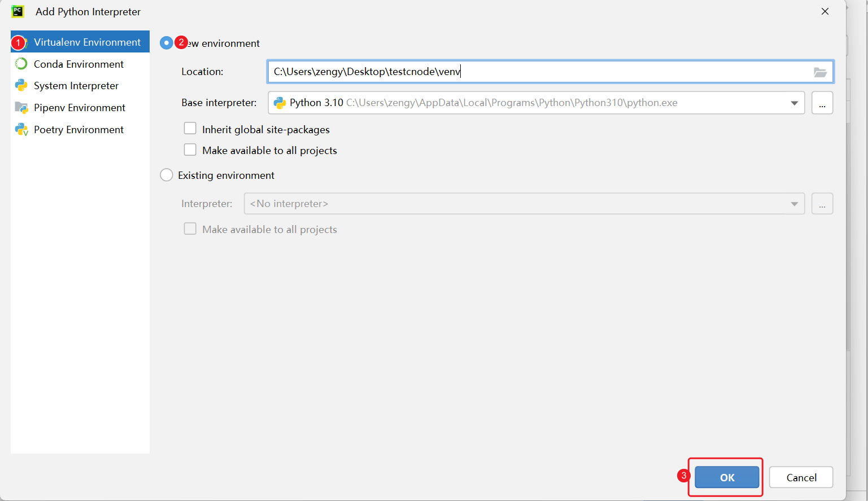Click the Add Python Interpreter title text
The width and height of the screenshot is (868, 501).
point(88,12)
